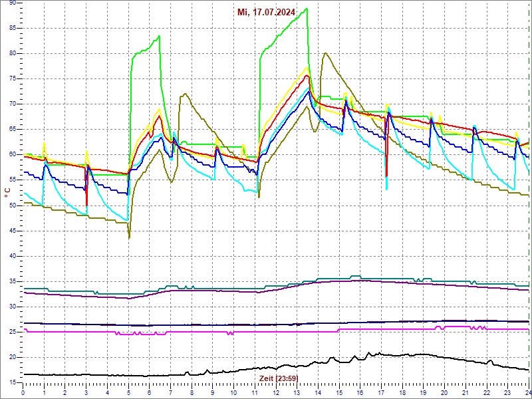Click hour 21 label on the time axis
The height and width of the screenshot is (399, 532).
point(466,393)
